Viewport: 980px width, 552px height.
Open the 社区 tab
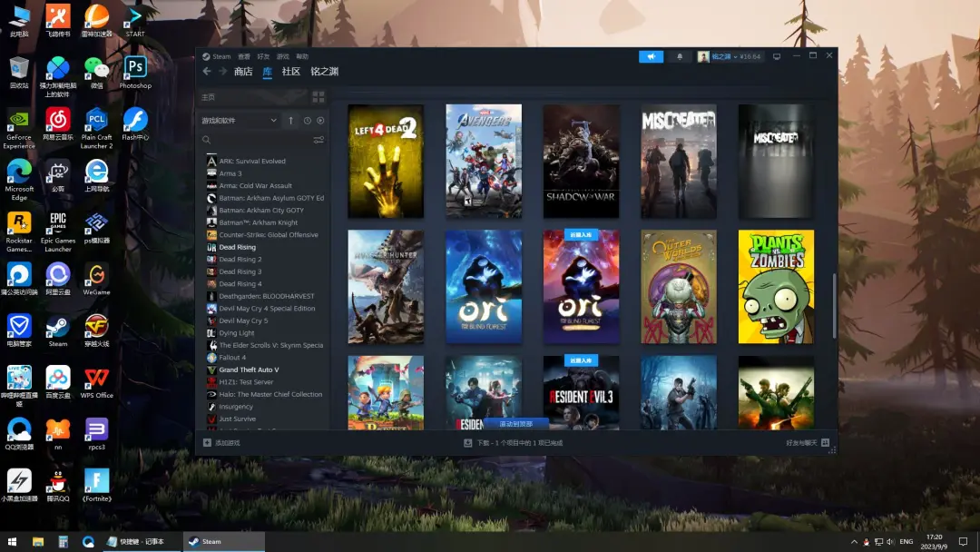290,72
